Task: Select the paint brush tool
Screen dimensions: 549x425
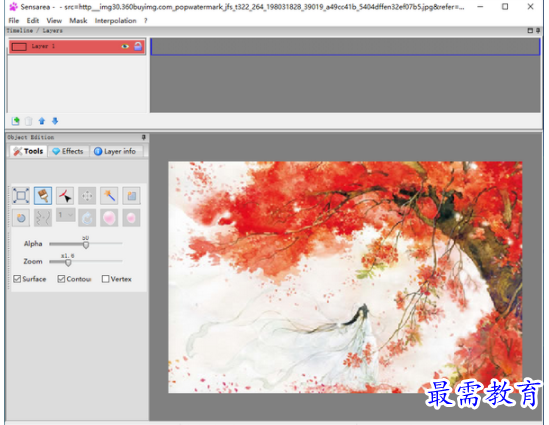Action: pos(43,196)
